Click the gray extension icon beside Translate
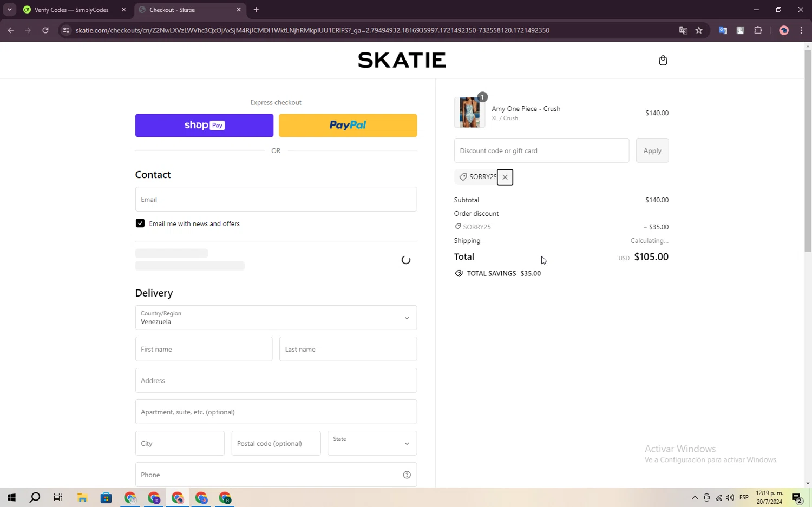This screenshot has width=812, height=507. click(x=740, y=30)
